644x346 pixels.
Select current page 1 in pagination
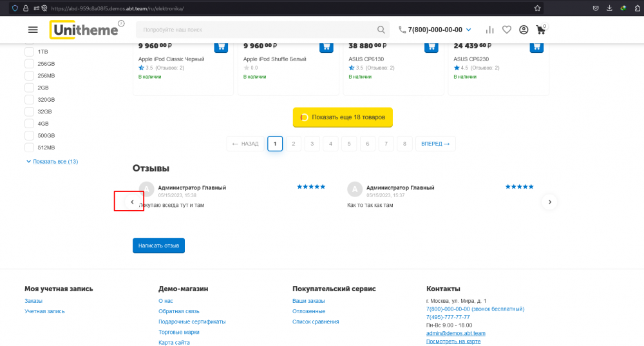pyautogui.click(x=275, y=144)
